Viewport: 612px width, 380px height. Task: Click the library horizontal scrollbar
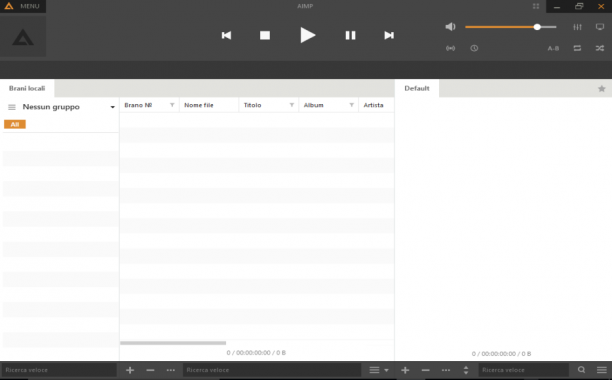173,343
